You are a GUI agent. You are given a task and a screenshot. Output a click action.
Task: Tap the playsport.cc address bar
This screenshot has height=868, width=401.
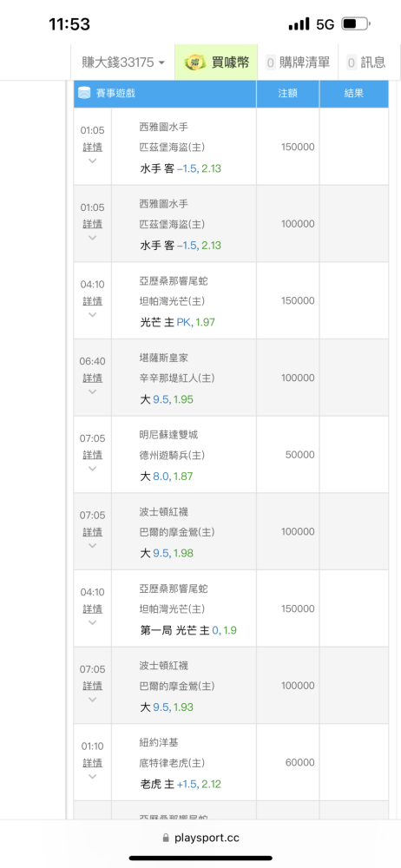[200, 838]
